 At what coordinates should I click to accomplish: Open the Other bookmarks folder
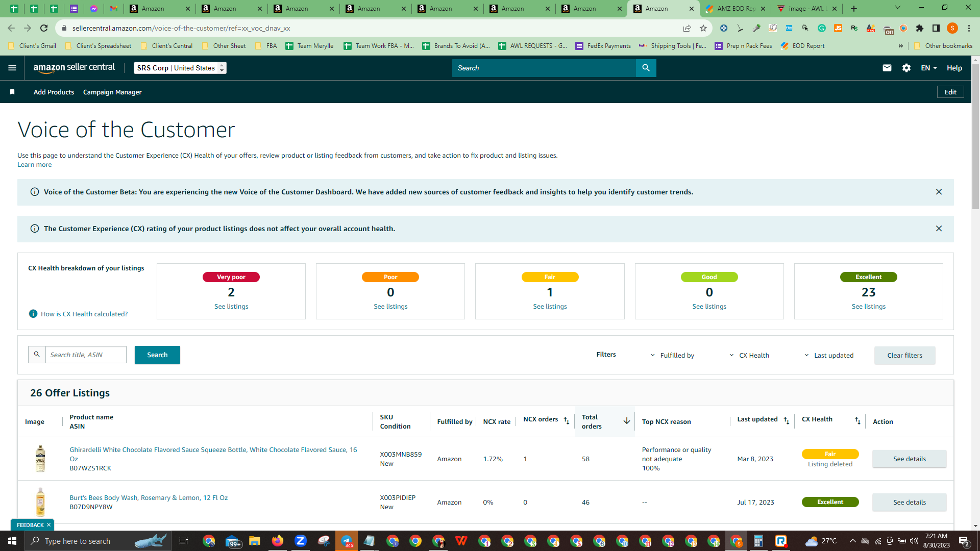point(943,46)
